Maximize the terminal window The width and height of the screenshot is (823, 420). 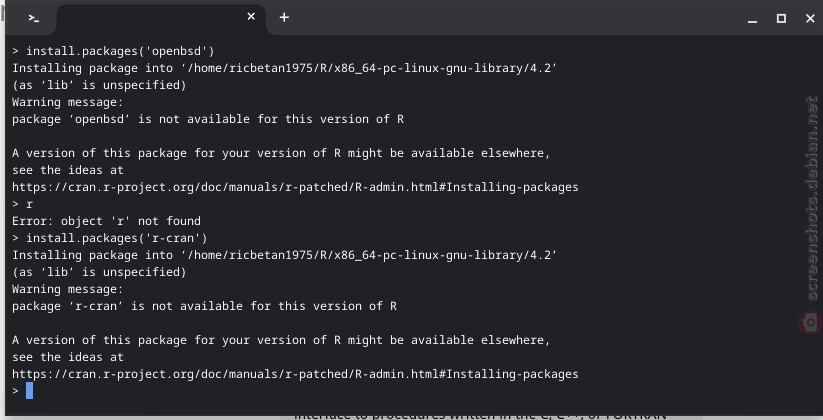(x=781, y=18)
